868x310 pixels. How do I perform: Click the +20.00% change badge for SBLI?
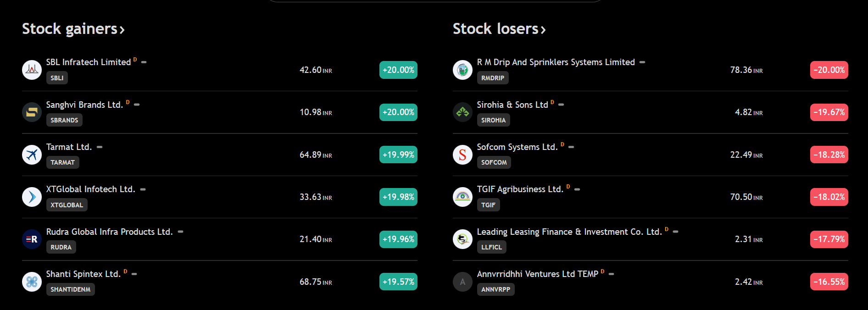(398, 70)
